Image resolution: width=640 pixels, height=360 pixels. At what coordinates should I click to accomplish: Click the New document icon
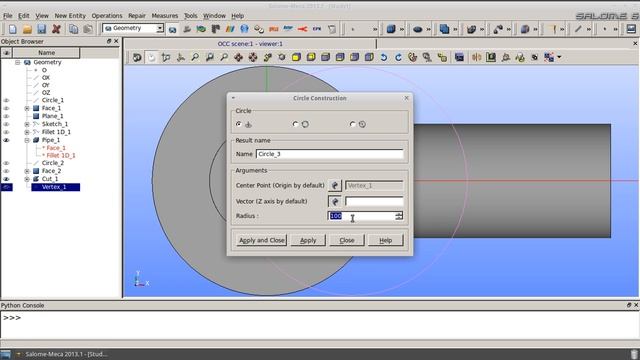[13, 29]
